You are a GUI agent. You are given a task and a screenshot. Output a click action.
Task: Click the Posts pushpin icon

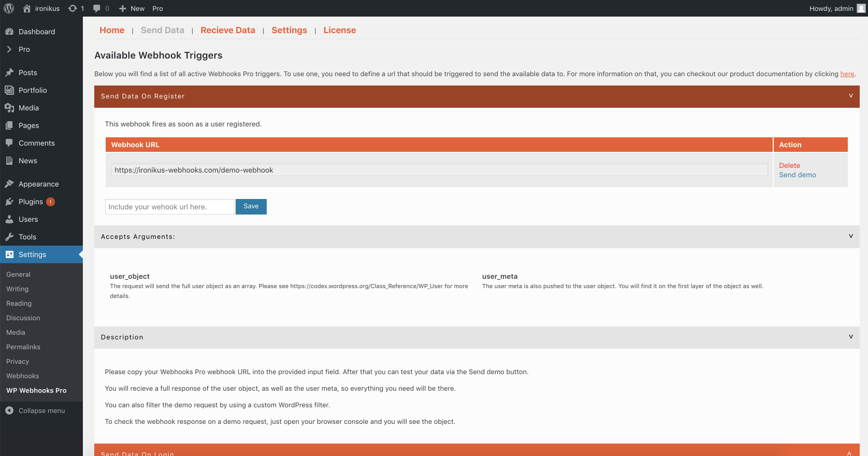(x=9, y=73)
